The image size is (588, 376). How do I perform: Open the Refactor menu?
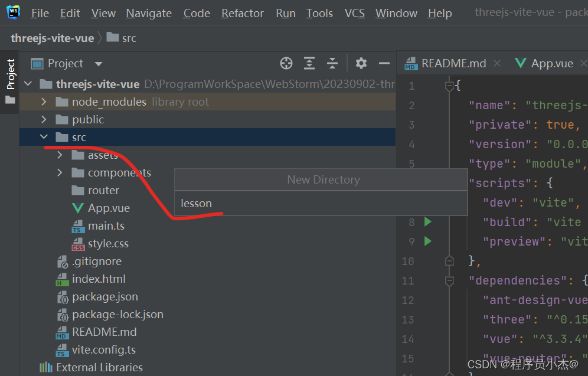(x=242, y=13)
